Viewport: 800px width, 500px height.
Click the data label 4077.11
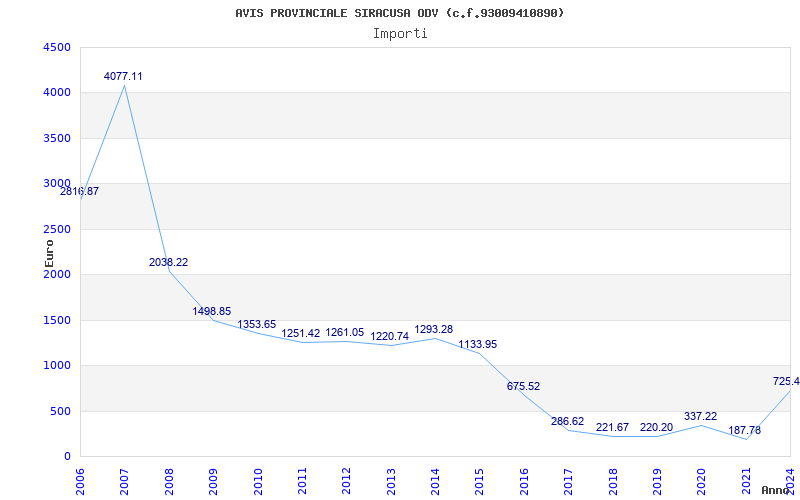coord(123,77)
